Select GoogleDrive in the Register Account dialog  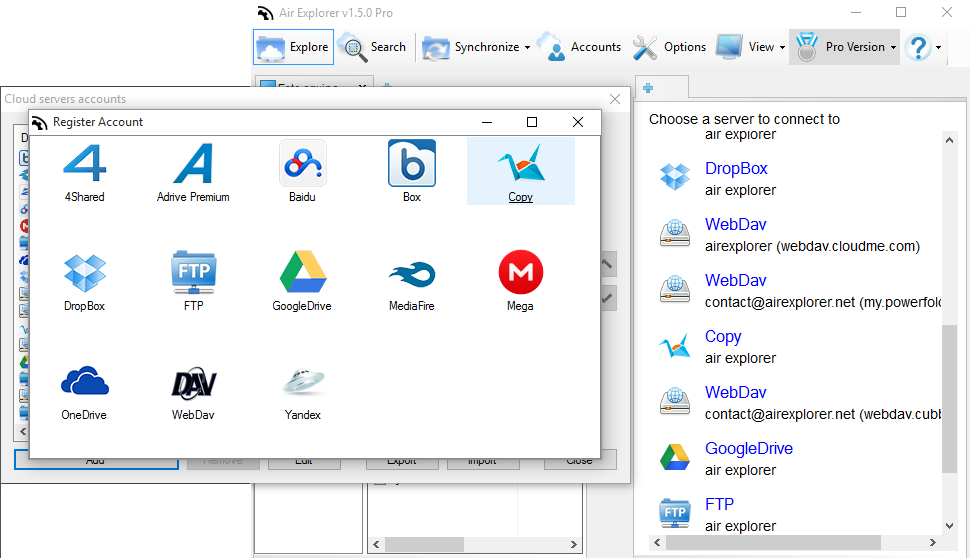[x=302, y=281]
